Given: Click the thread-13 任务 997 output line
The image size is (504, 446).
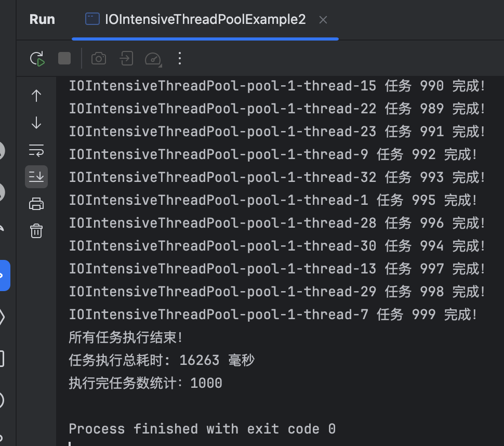Looking at the screenshot, I should click(277, 269).
